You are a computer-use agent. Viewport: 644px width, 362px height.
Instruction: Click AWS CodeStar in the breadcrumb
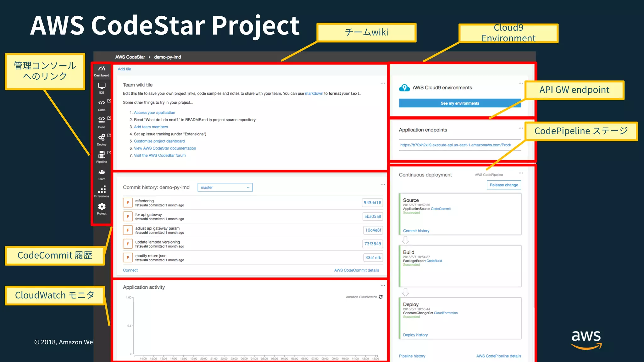pos(130,57)
